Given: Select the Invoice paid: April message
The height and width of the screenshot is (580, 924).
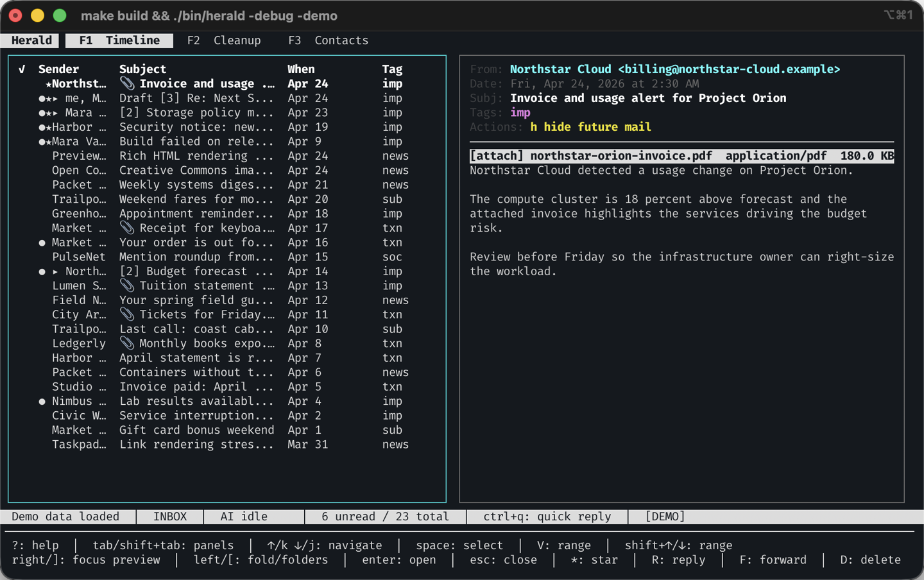Looking at the screenshot, I should (x=227, y=387).
